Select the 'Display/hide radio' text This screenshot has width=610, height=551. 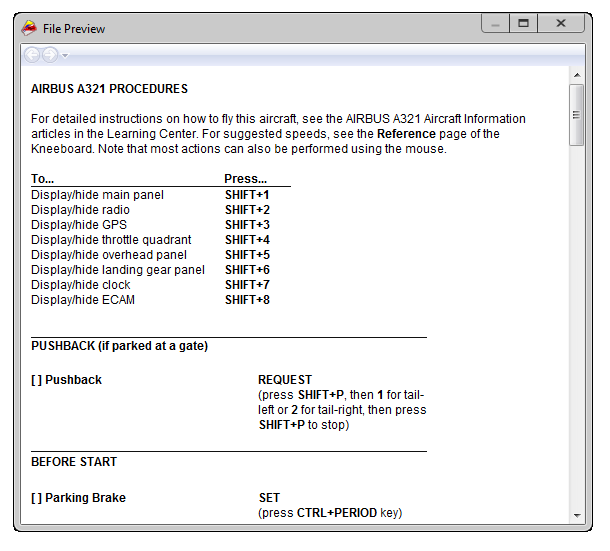(80, 210)
